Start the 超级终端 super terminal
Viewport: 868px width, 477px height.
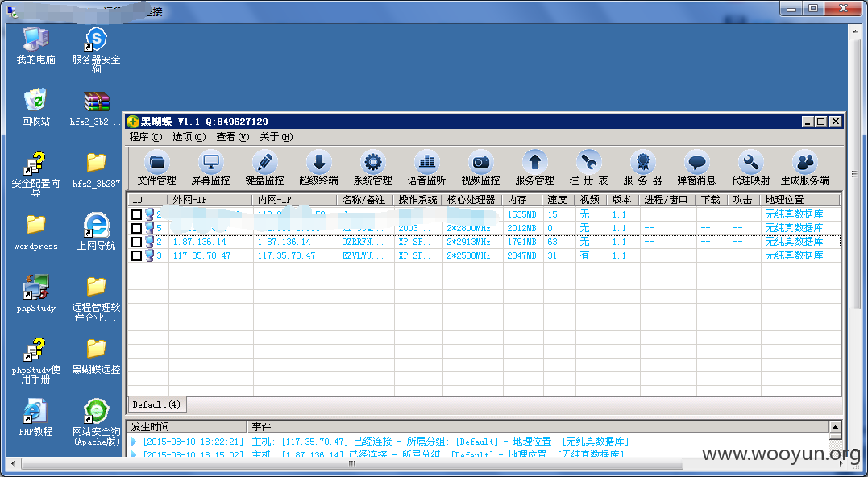318,168
